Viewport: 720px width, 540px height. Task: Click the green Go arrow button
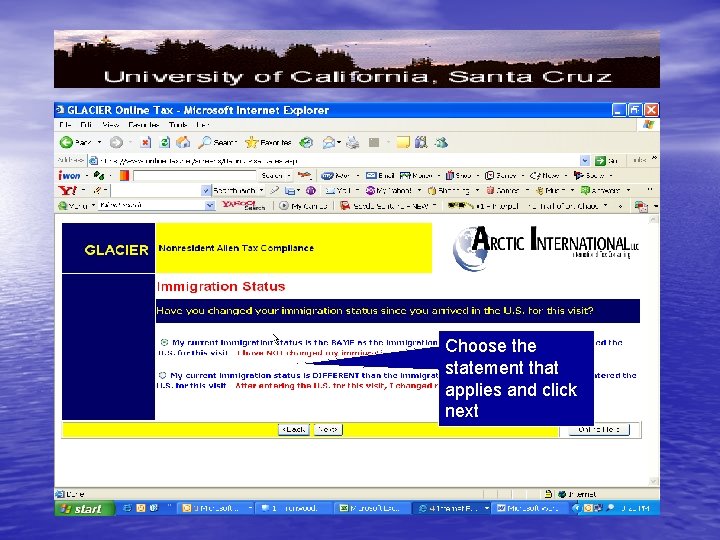pos(600,161)
